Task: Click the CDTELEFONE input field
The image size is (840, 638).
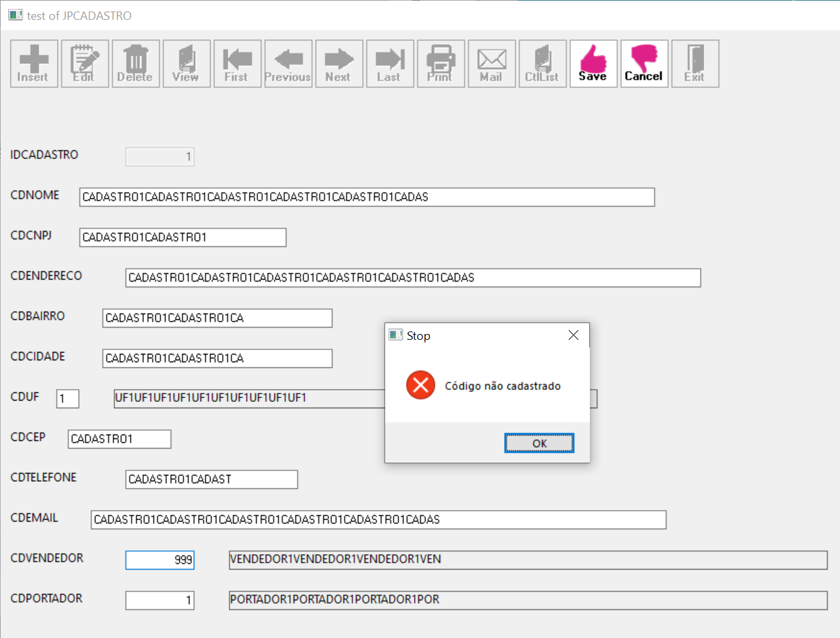Action: coord(212,479)
